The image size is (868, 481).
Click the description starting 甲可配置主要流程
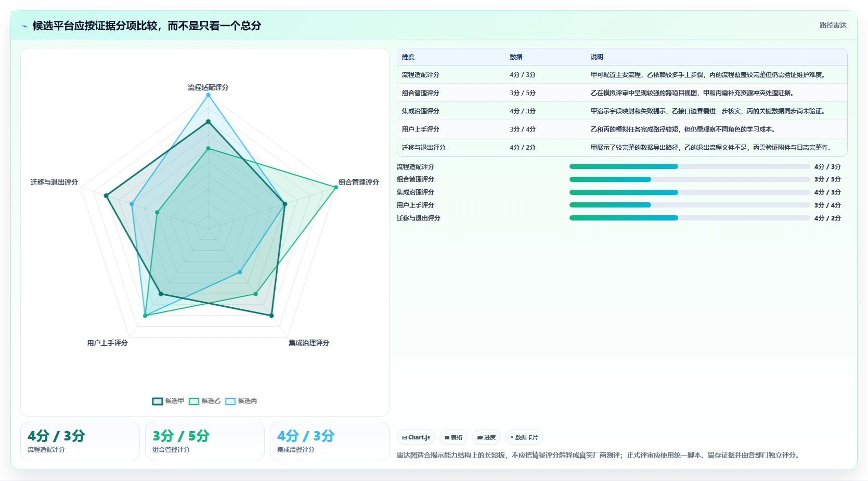pos(709,75)
